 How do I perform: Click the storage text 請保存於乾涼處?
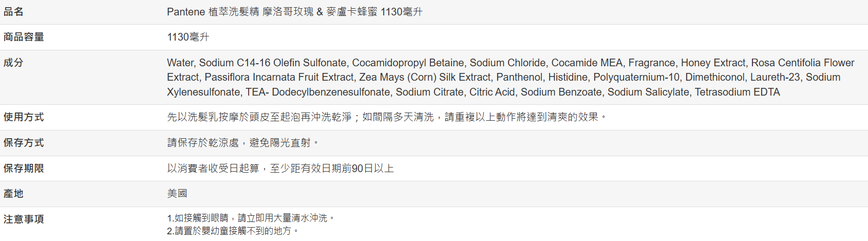pos(203,143)
